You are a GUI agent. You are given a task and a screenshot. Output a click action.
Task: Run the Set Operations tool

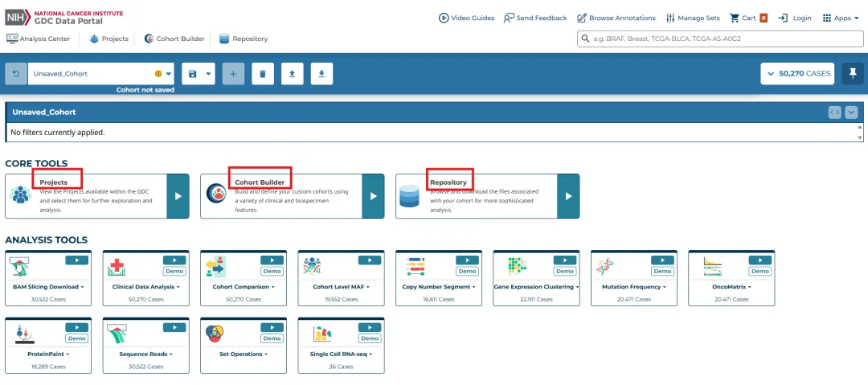click(272, 327)
